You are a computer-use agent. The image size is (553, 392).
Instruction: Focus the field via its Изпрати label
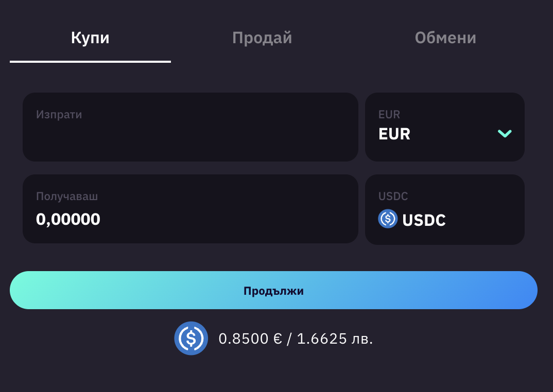[59, 114]
